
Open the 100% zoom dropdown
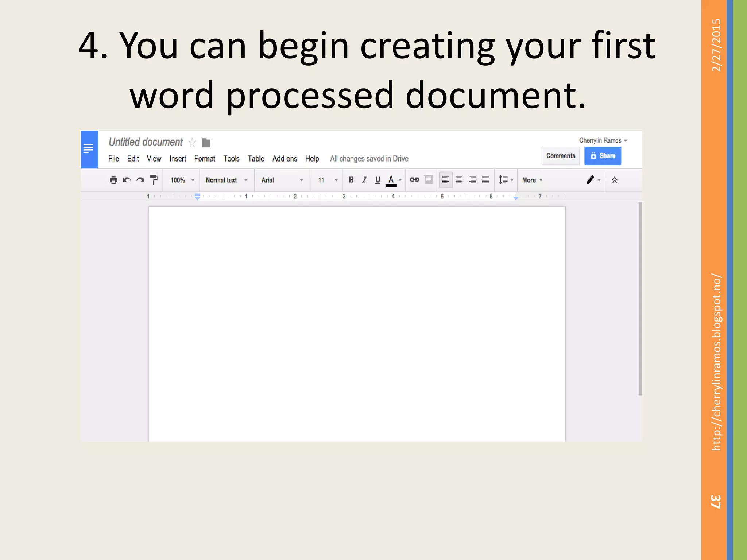(x=182, y=180)
